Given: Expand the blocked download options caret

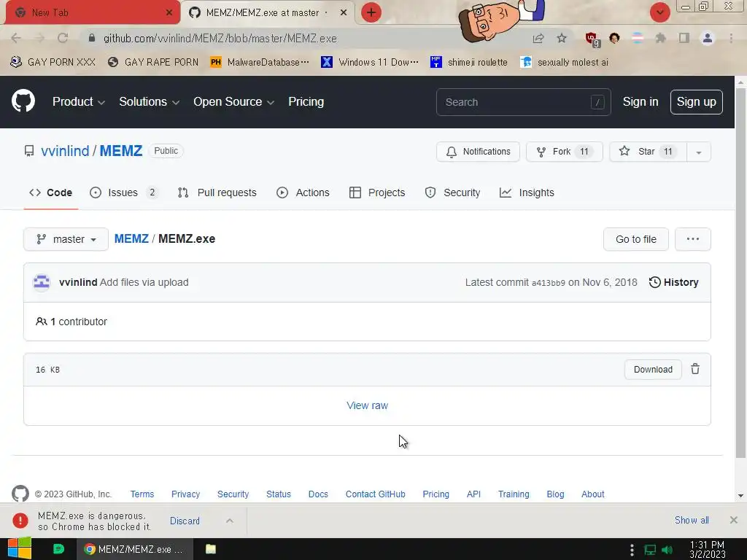Looking at the screenshot, I should tap(230, 521).
